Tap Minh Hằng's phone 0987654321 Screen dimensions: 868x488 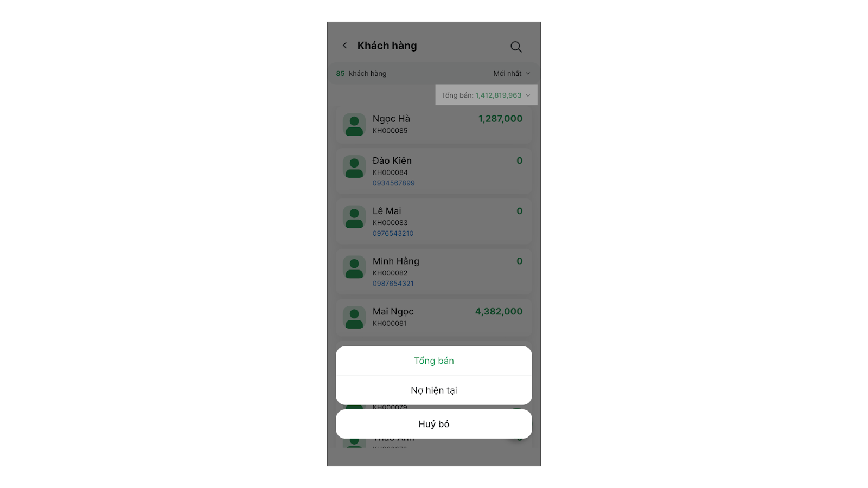point(393,284)
